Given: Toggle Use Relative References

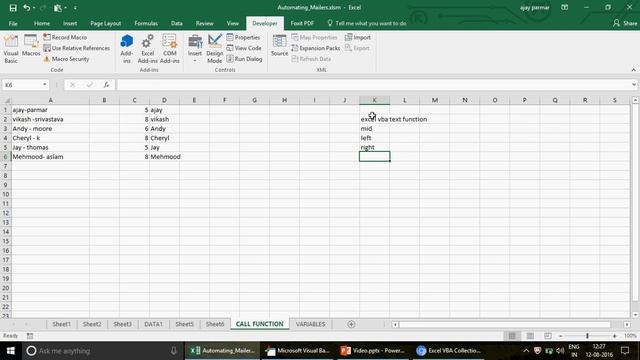Looking at the screenshot, I should (77, 48).
